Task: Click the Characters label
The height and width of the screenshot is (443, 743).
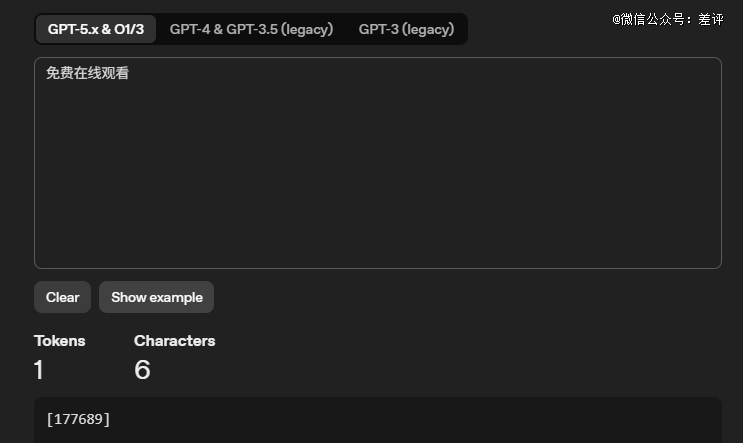Action: pyautogui.click(x=174, y=341)
